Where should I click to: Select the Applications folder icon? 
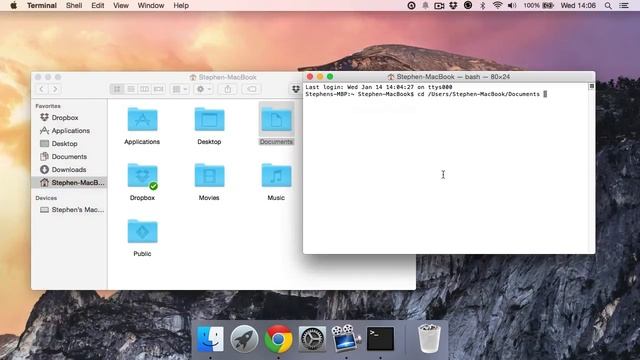pyautogui.click(x=142, y=120)
